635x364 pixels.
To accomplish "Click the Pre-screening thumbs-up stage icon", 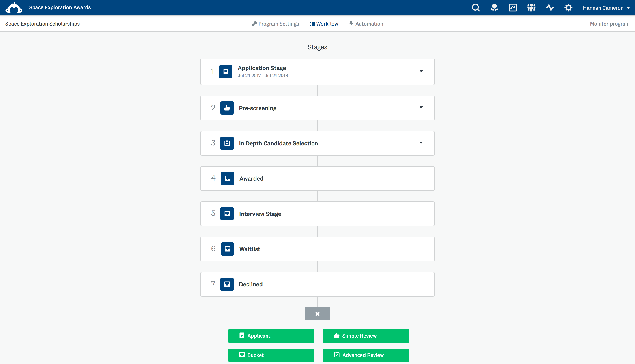I will click(227, 108).
